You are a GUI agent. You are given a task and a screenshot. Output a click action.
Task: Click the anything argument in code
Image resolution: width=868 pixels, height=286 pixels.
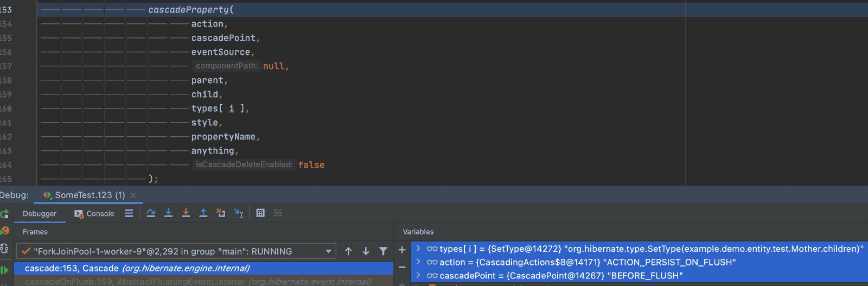[213, 151]
